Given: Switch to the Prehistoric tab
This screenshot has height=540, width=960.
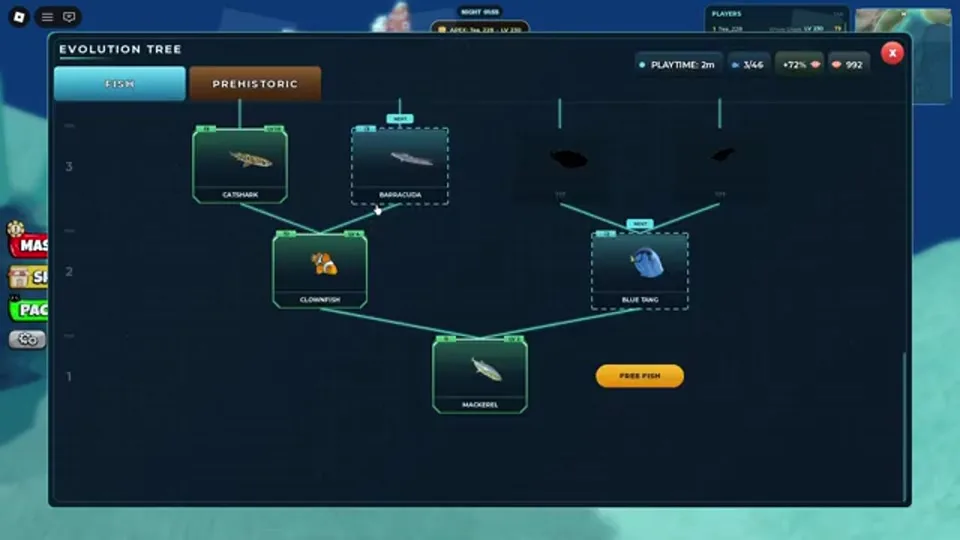Looking at the screenshot, I should pyautogui.click(x=255, y=83).
